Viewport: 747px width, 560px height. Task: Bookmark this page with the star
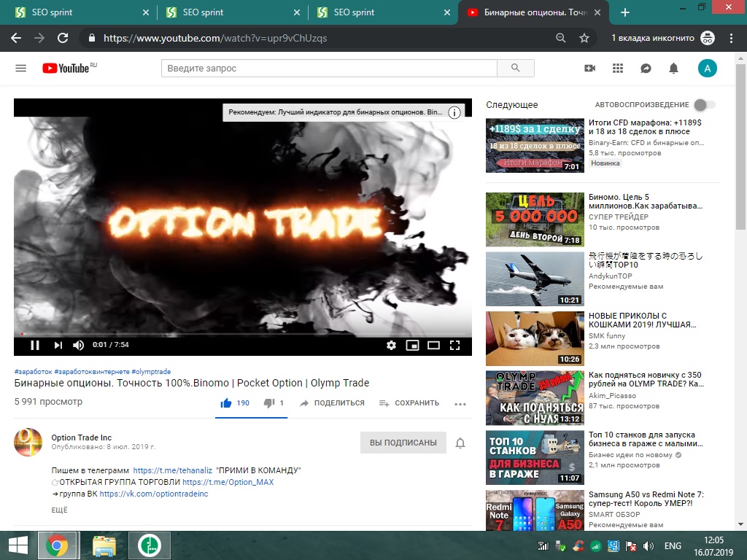[584, 38]
